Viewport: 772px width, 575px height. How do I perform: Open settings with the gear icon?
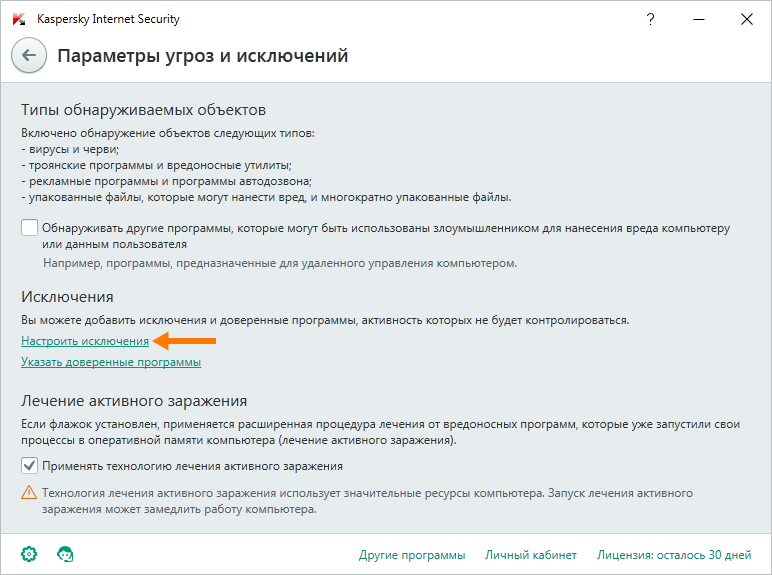(x=29, y=554)
